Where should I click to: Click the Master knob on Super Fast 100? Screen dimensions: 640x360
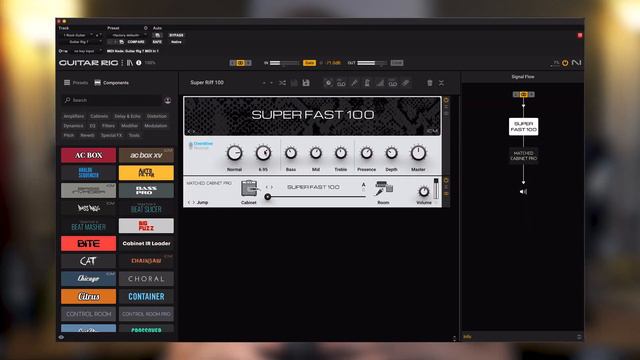coord(418,153)
